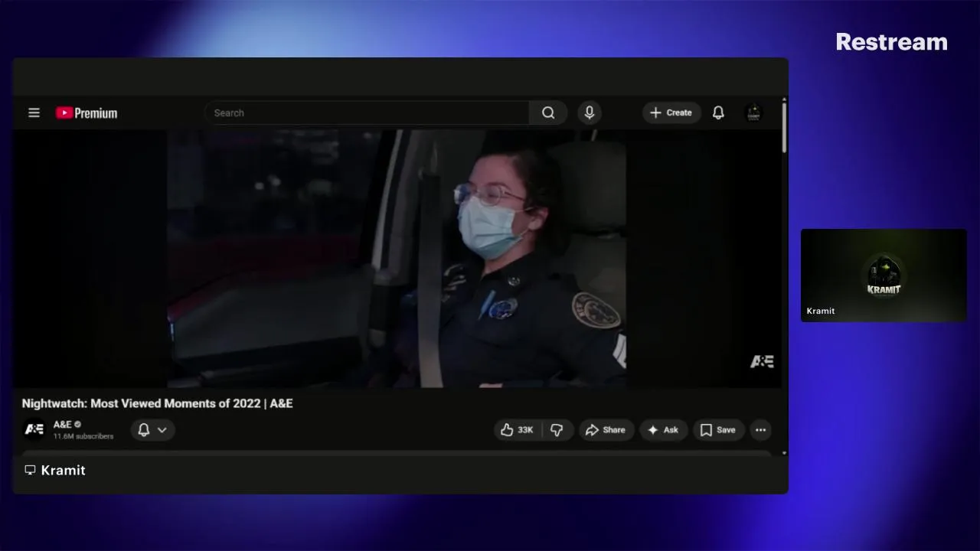
Task: Click the Kramit screen share label
Action: pyautogui.click(x=63, y=470)
